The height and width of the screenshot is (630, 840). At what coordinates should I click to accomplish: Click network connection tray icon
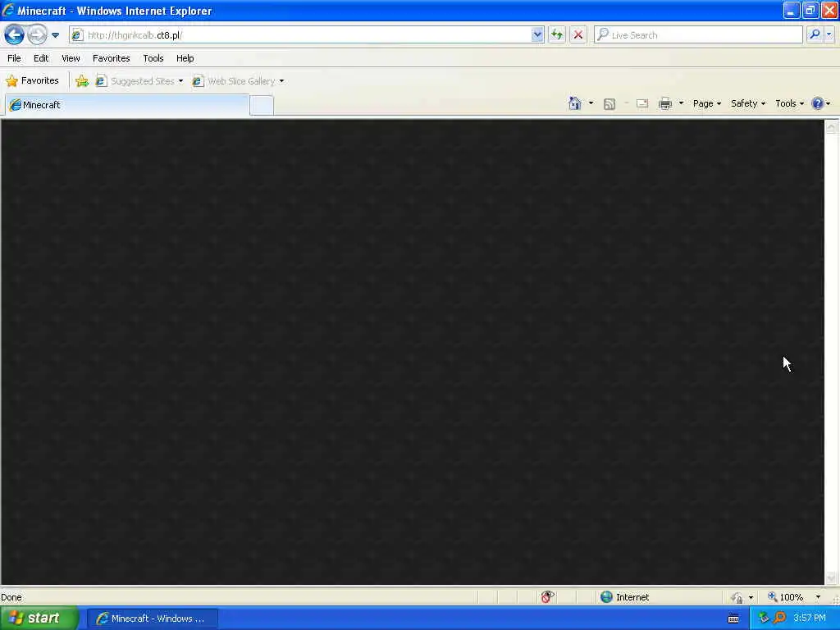pyautogui.click(x=764, y=618)
